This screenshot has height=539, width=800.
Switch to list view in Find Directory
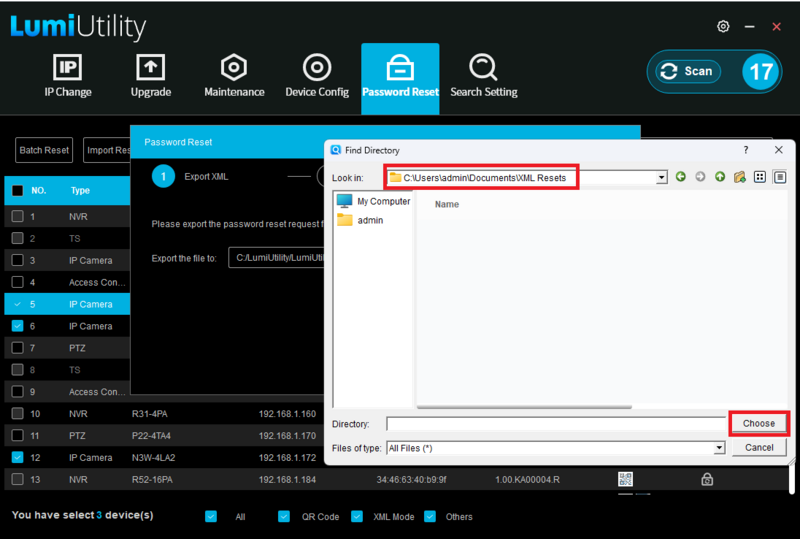click(x=760, y=177)
